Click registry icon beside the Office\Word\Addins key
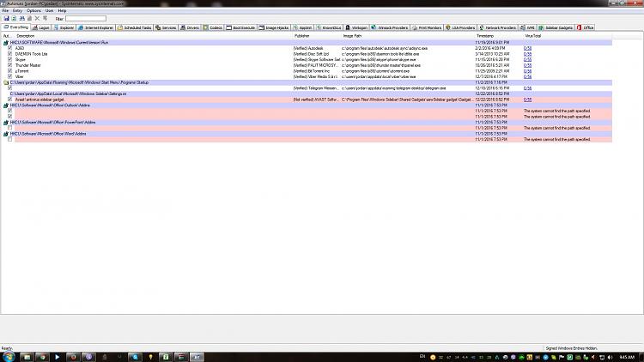 pos(6,134)
